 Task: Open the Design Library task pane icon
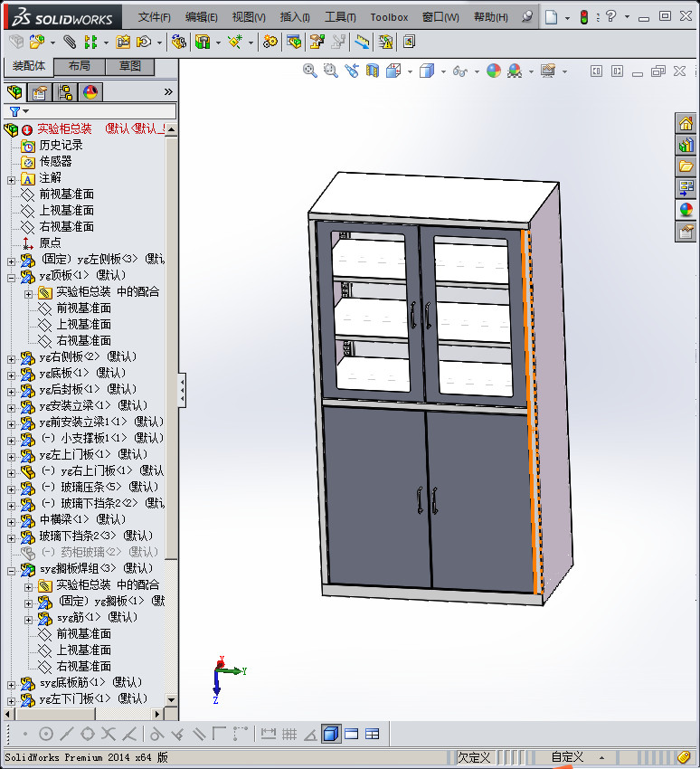pos(686,145)
